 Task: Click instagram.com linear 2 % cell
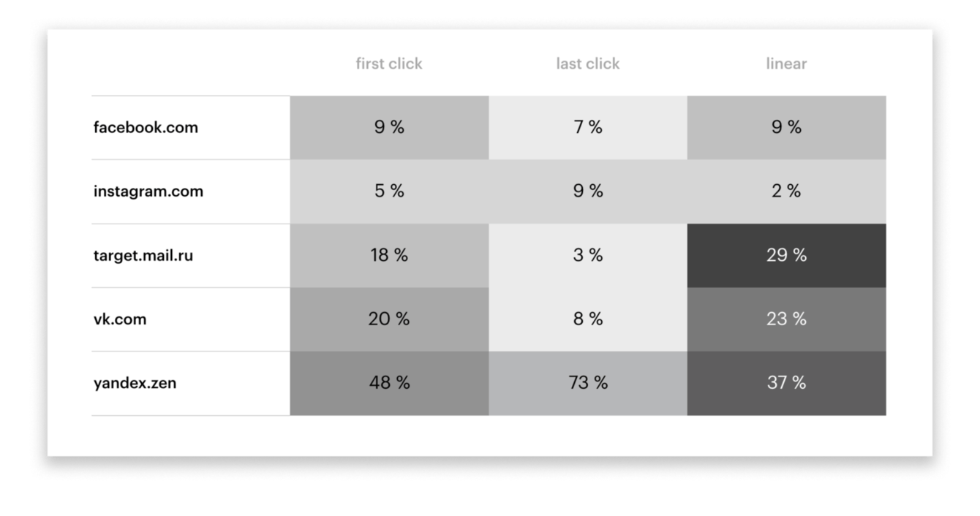coord(786,191)
